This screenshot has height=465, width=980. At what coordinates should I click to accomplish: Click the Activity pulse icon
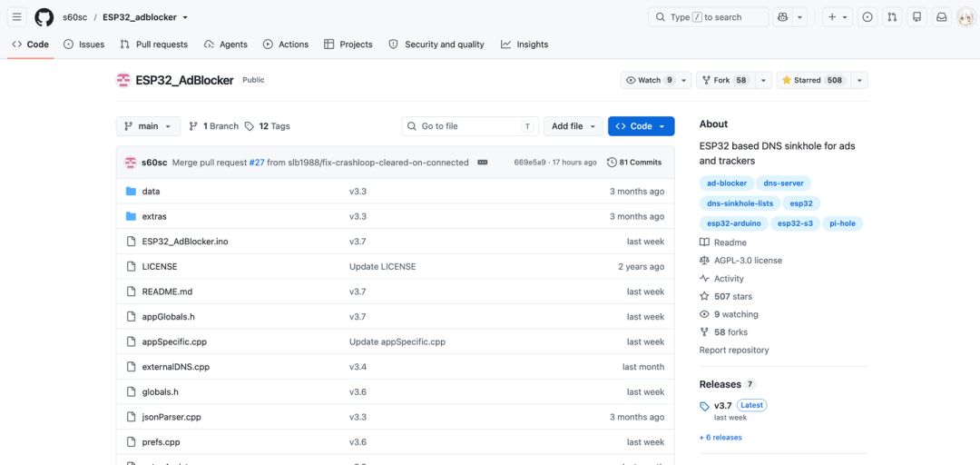(x=704, y=279)
